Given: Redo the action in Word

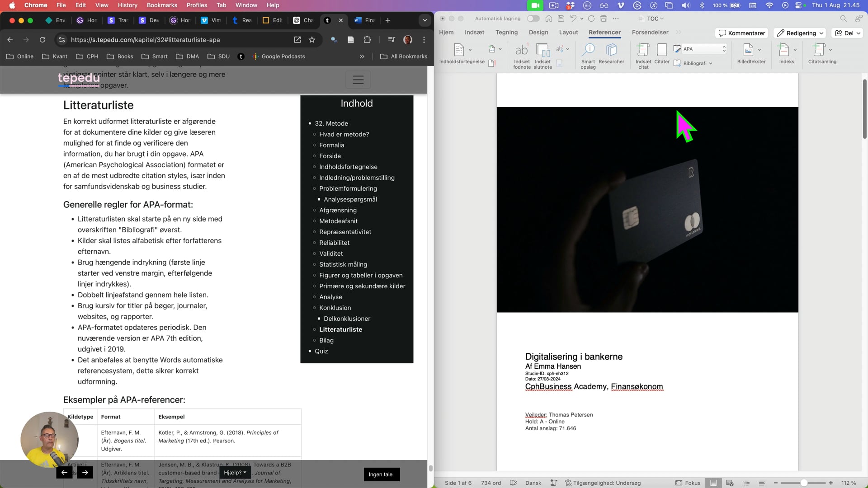Looking at the screenshot, I should pyautogui.click(x=591, y=19).
